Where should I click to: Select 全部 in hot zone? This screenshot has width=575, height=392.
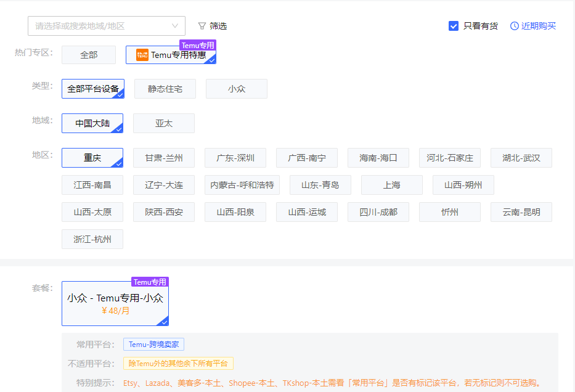click(89, 55)
